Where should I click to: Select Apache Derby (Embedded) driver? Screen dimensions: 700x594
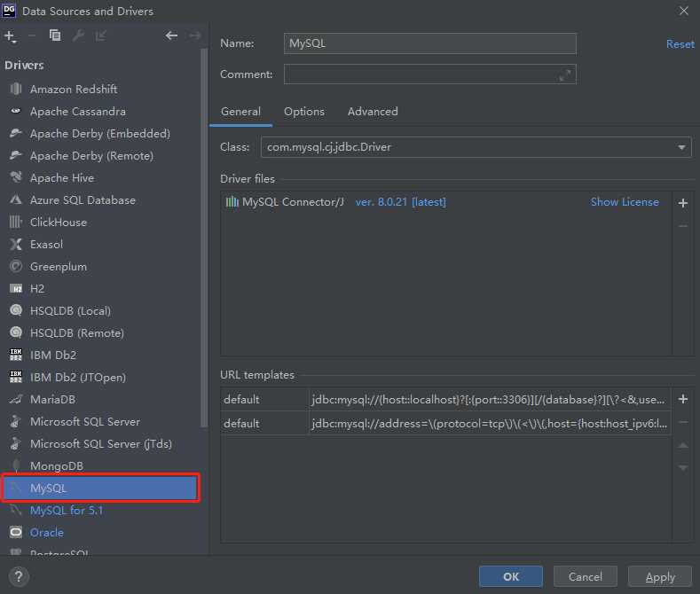tap(100, 134)
